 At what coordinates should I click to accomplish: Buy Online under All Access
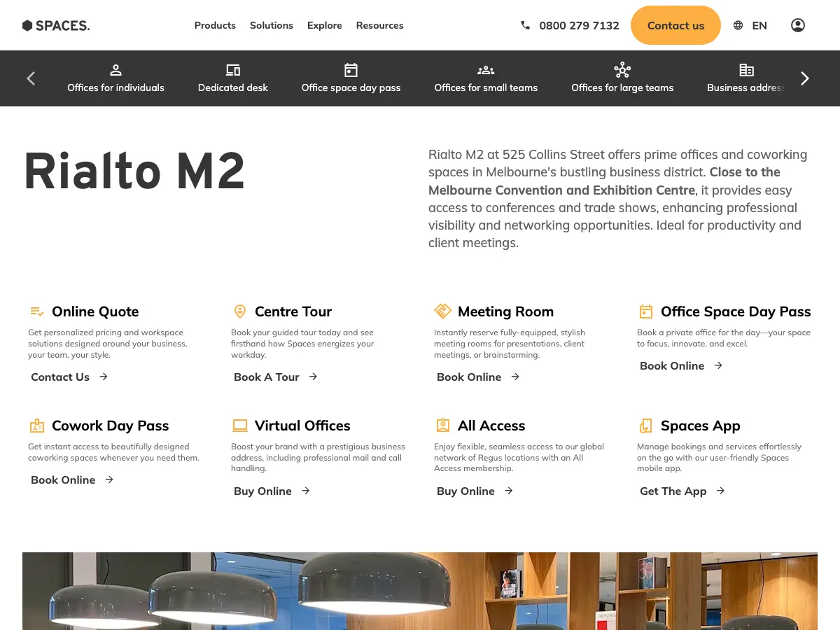475,491
